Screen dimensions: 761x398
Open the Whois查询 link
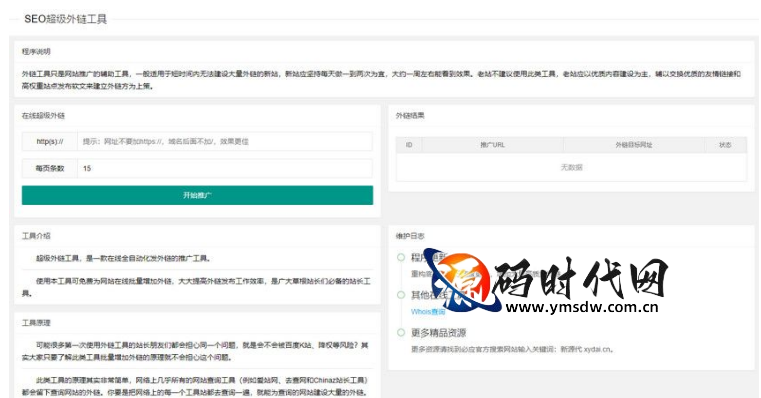coord(428,312)
